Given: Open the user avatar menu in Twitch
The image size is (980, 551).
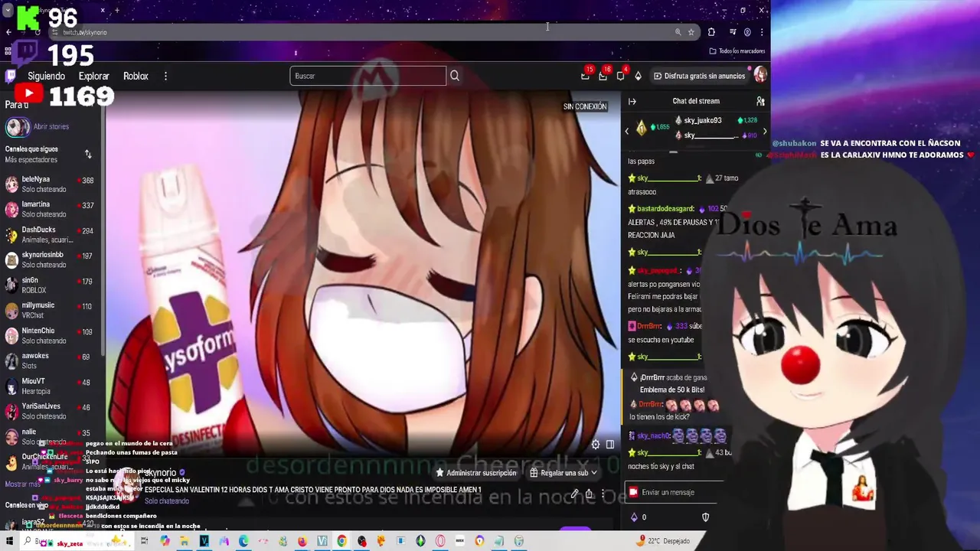Looking at the screenshot, I should 760,75.
